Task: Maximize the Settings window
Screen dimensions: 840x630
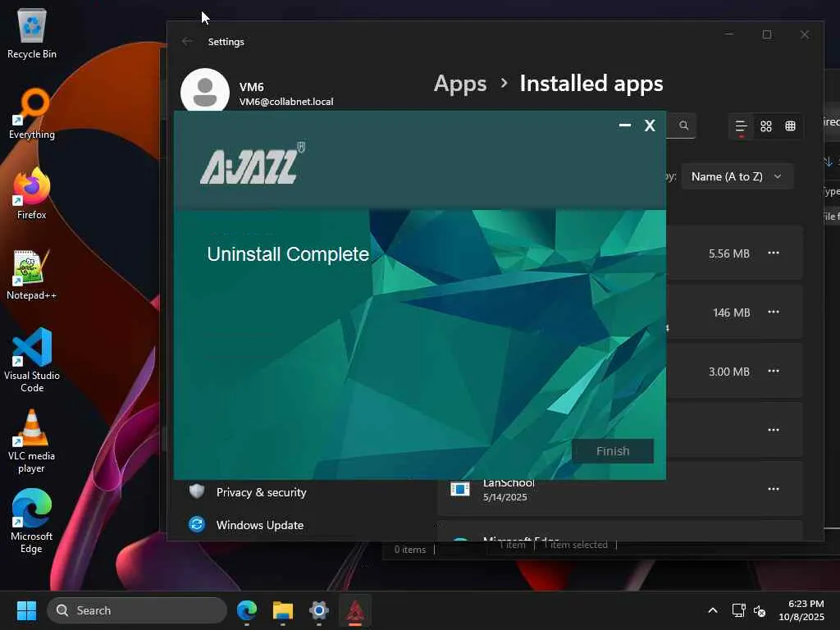Action: pos(767,34)
